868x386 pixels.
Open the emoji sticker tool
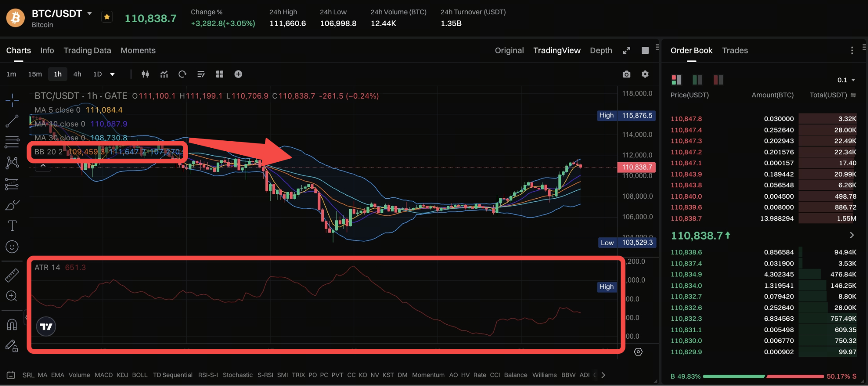[x=12, y=247]
